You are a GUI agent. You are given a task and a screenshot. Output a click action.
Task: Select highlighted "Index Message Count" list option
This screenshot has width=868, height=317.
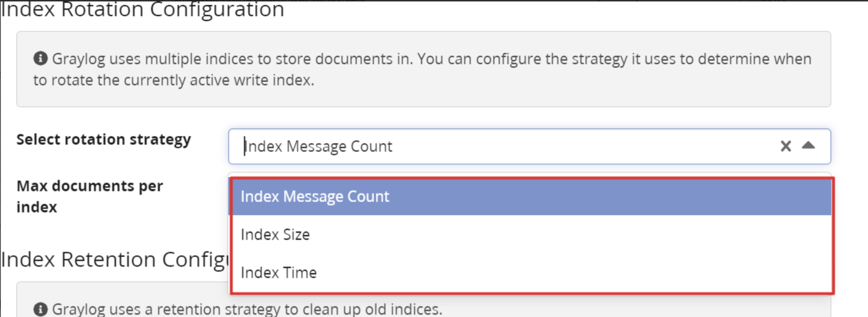tap(315, 197)
